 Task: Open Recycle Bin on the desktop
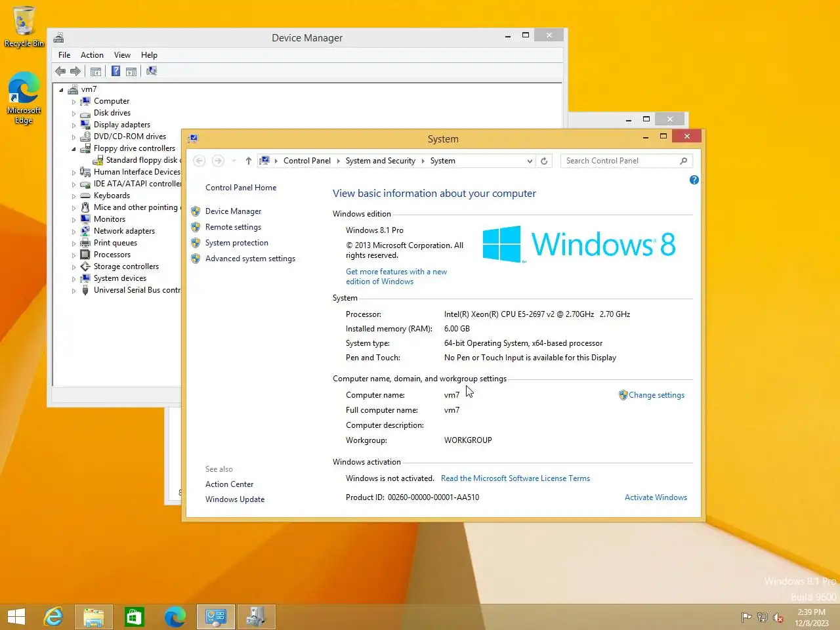[x=24, y=27]
